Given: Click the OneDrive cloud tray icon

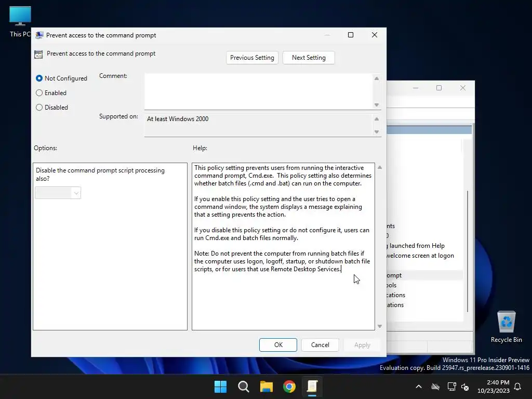Looking at the screenshot, I should click(x=435, y=387).
